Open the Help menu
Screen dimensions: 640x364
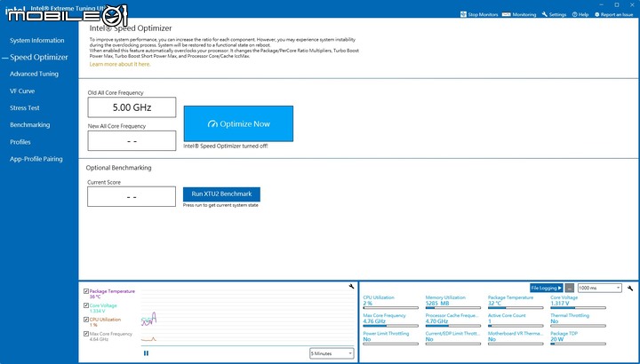point(580,14)
